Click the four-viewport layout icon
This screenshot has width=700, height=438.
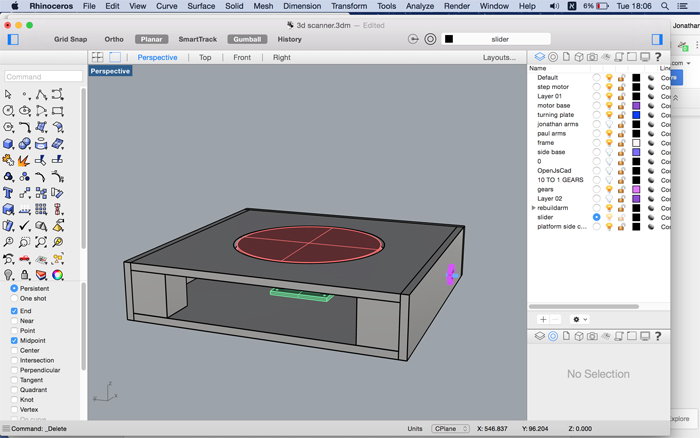[98, 57]
